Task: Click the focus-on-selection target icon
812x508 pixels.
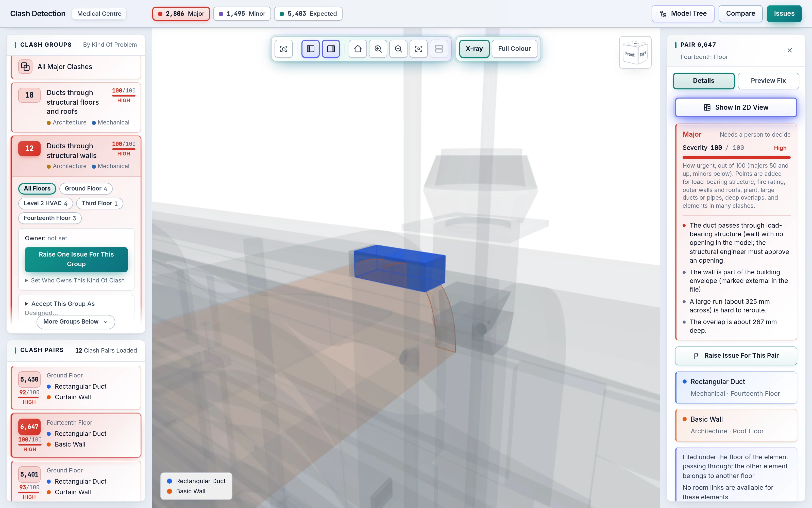Action: click(419, 49)
